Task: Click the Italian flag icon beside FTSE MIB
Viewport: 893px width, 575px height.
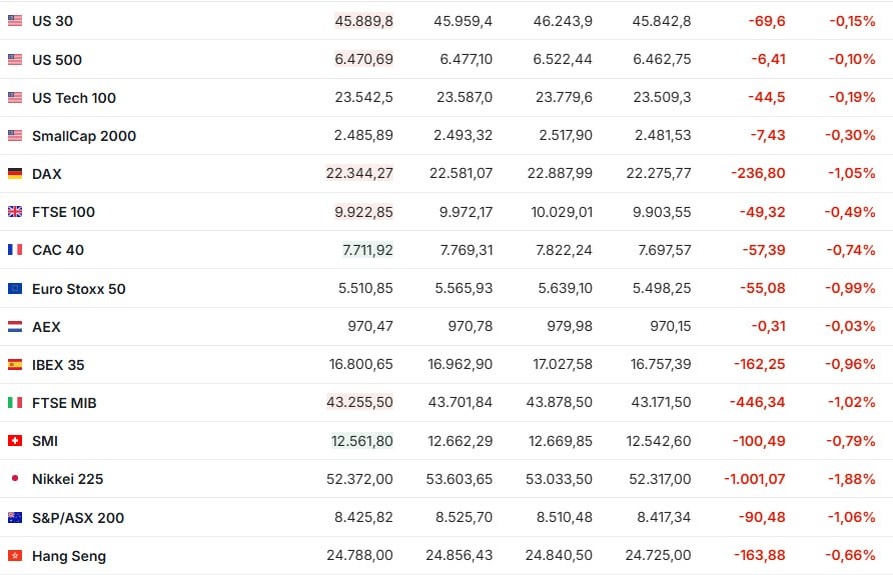Action: [x=15, y=403]
